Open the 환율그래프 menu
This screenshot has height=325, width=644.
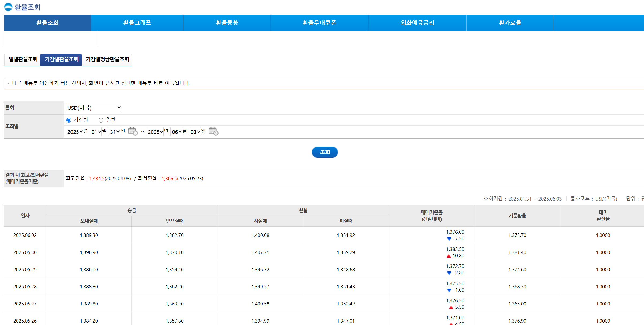coord(137,22)
